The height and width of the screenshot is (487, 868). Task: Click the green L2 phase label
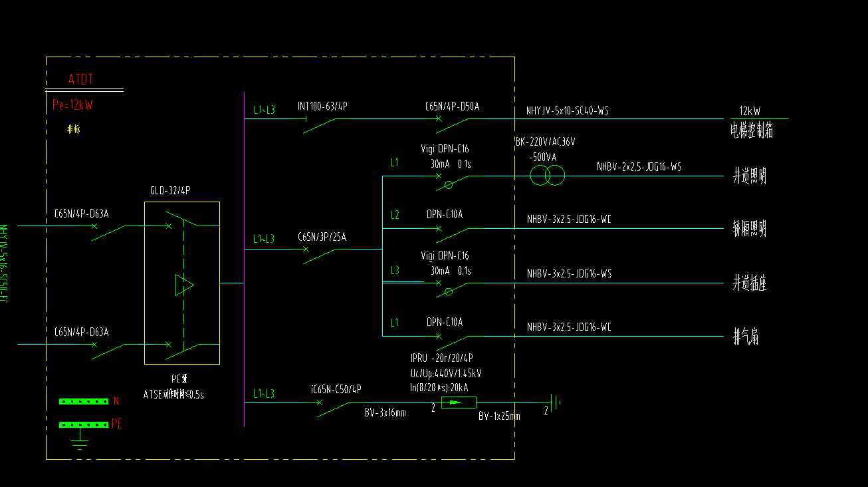[395, 215]
